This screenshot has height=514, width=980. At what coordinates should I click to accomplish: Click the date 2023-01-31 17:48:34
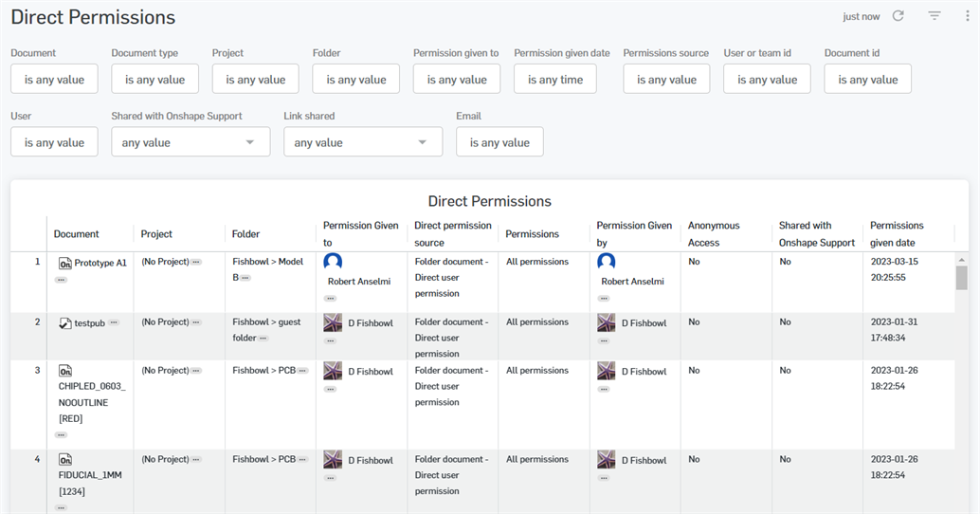tap(895, 329)
